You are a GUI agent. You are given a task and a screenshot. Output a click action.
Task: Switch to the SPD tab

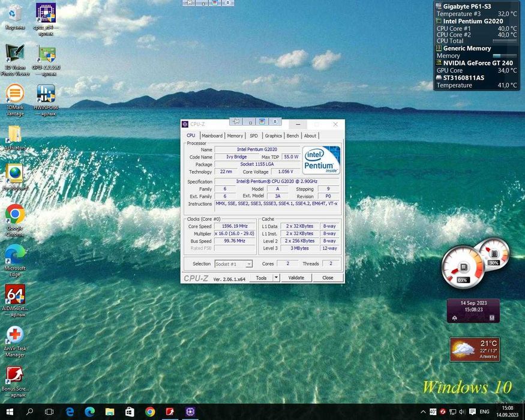(x=254, y=136)
